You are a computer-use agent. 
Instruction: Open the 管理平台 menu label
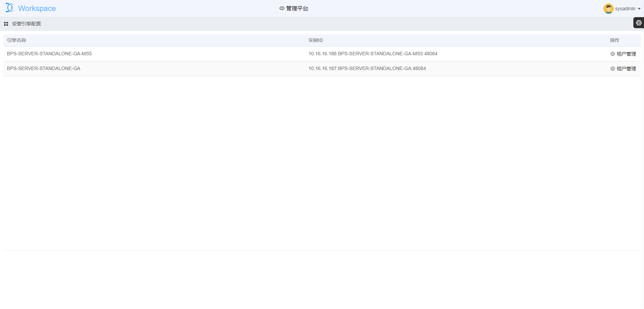(x=297, y=9)
